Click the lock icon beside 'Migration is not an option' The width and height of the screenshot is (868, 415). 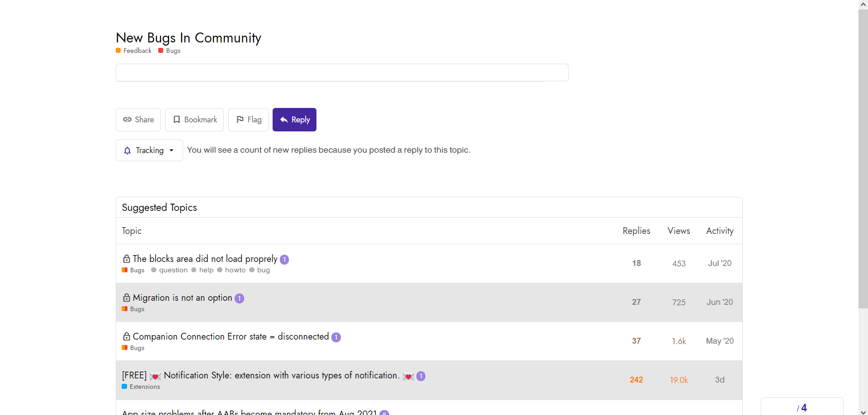click(x=127, y=298)
